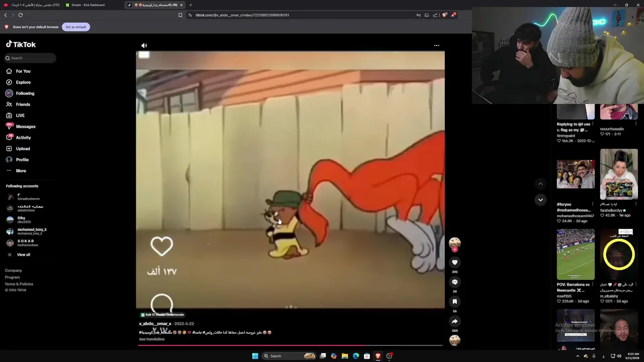Close the active TikTok tab
This screenshot has height=362, width=644.
point(181,5)
